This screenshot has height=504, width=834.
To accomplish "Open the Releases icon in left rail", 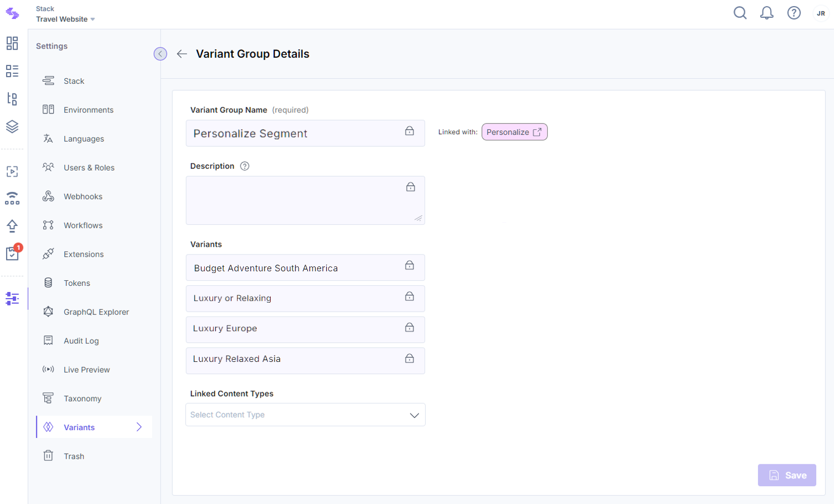I will (x=12, y=199).
